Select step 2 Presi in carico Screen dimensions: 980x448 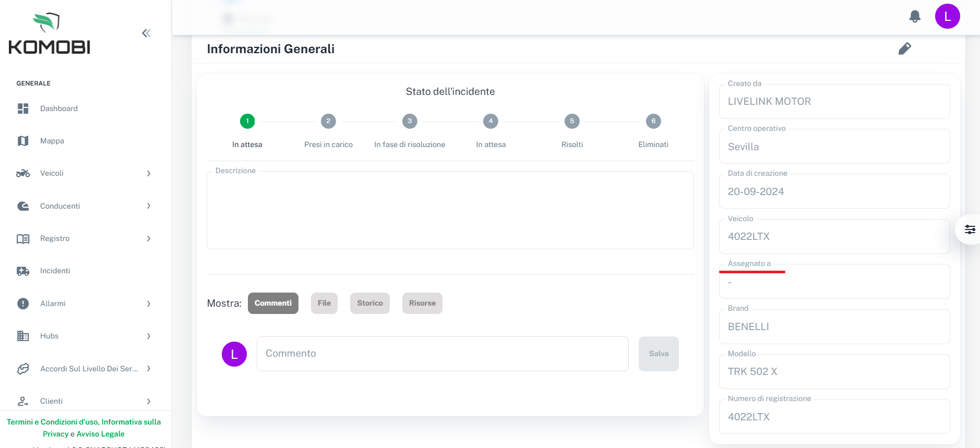[328, 122]
